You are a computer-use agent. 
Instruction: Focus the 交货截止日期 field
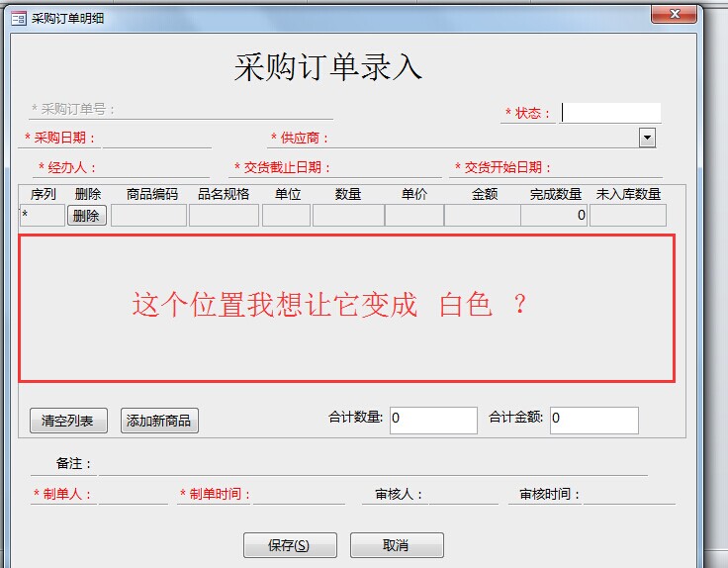[x=387, y=167]
